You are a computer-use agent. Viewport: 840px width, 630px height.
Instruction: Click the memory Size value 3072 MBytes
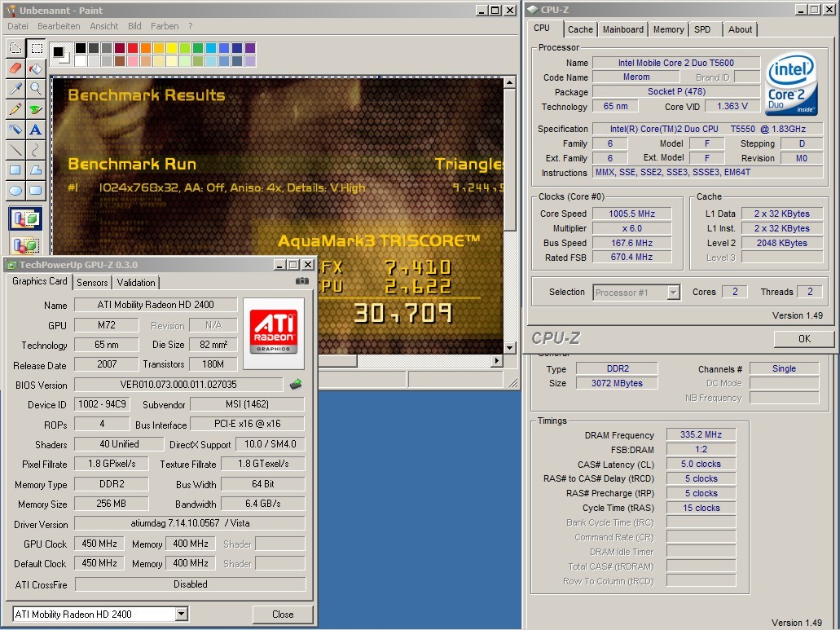coord(617,383)
